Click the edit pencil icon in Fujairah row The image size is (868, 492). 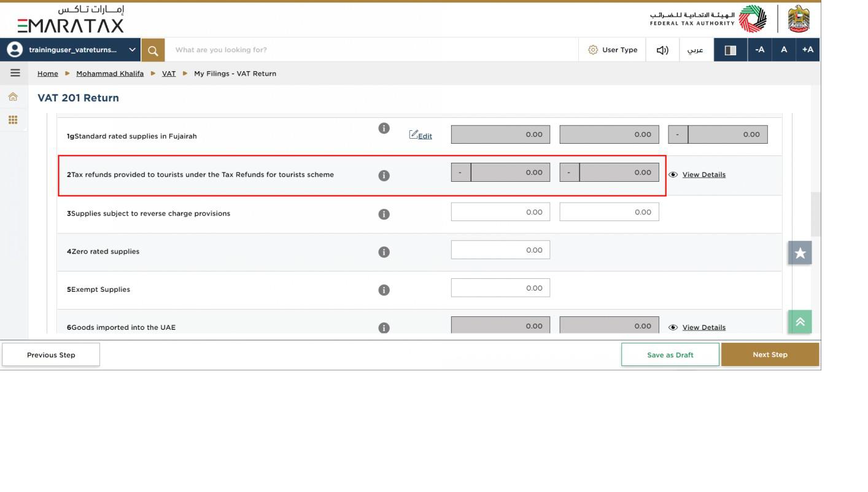click(413, 134)
